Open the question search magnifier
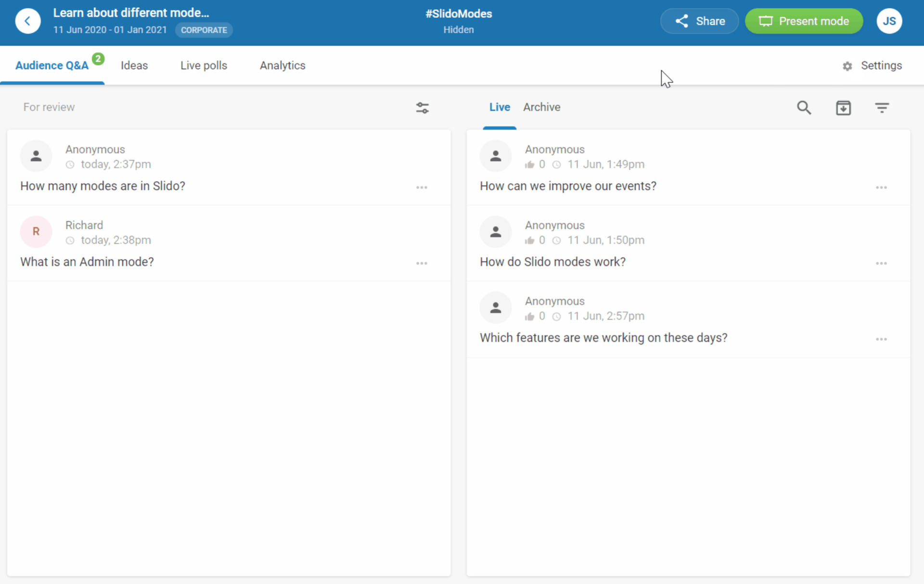This screenshot has height=584, width=924. (x=804, y=107)
